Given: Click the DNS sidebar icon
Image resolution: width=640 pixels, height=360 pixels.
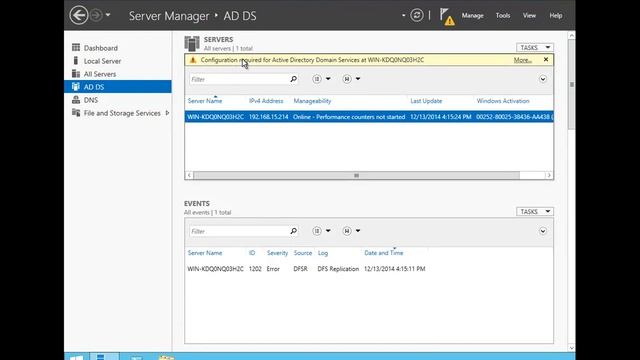Looking at the screenshot, I should point(76,100).
